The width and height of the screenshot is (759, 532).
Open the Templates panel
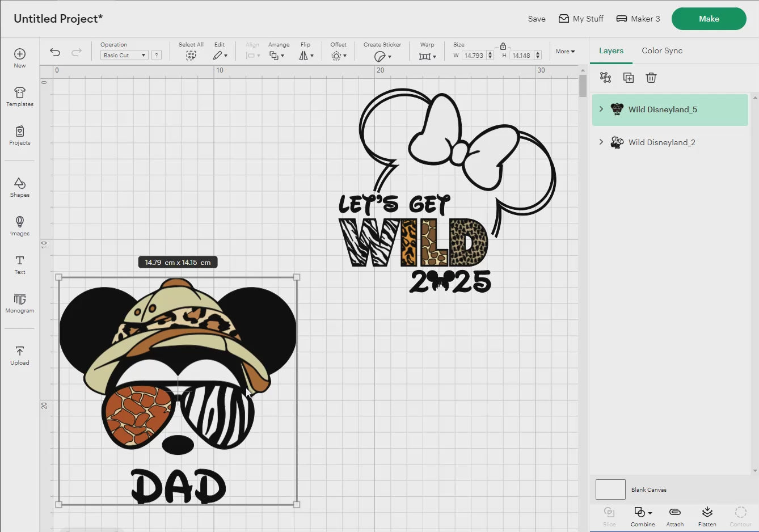click(20, 96)
